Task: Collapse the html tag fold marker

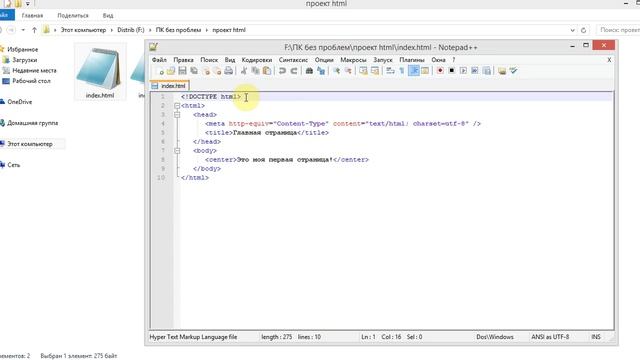Action: 177,106
